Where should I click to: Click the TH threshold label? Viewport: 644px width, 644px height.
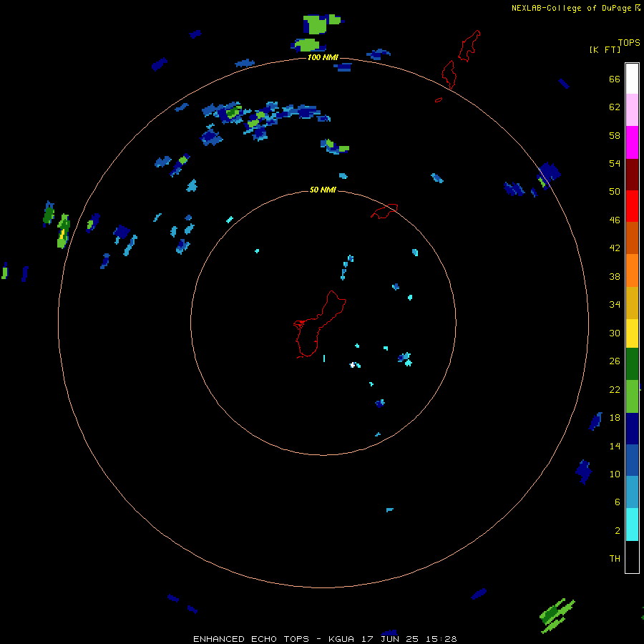point(615,559)
